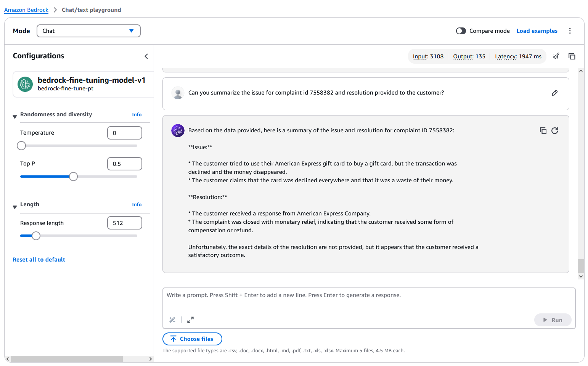This screenshot has width=588, height=366.
Task: Click the Response length value field
Action: (125, 223)
